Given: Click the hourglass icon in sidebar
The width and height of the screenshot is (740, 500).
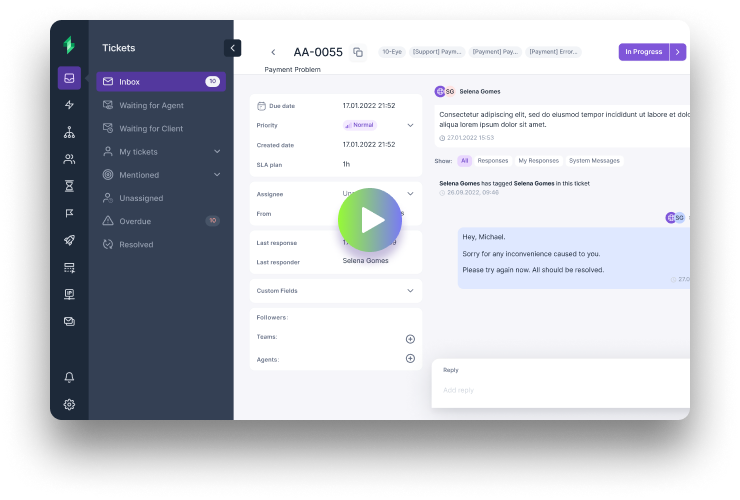Looking at the screenshot, I should (69, 186).
